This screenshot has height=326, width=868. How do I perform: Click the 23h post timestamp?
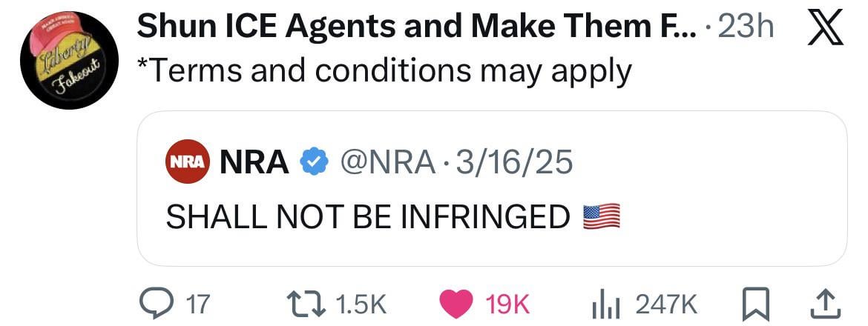(x=749, y=29)
